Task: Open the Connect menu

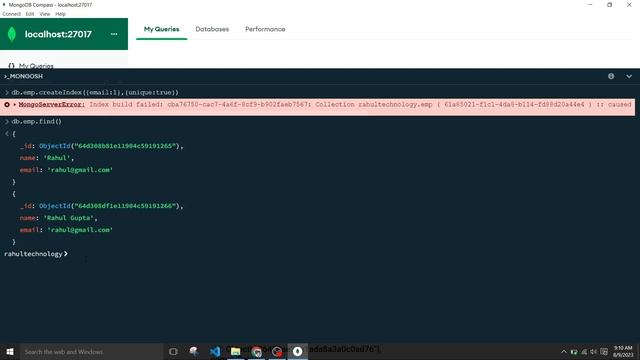Action: click(11, 14)
